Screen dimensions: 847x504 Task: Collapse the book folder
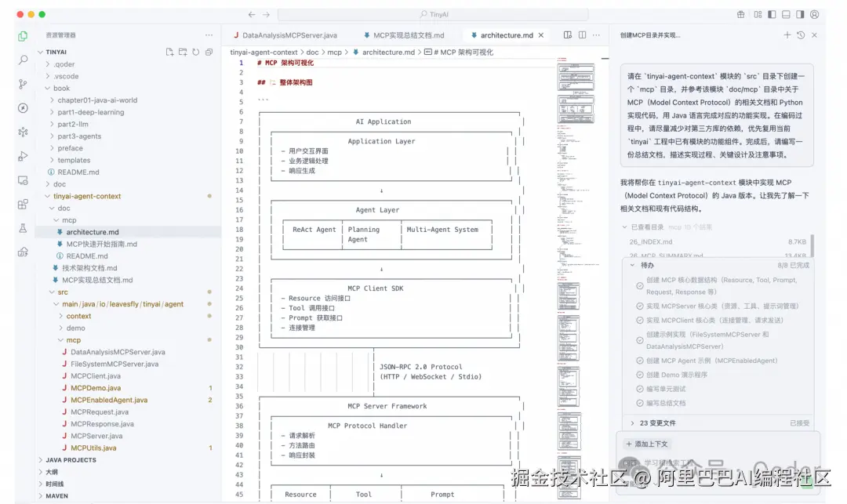point(48,88)
